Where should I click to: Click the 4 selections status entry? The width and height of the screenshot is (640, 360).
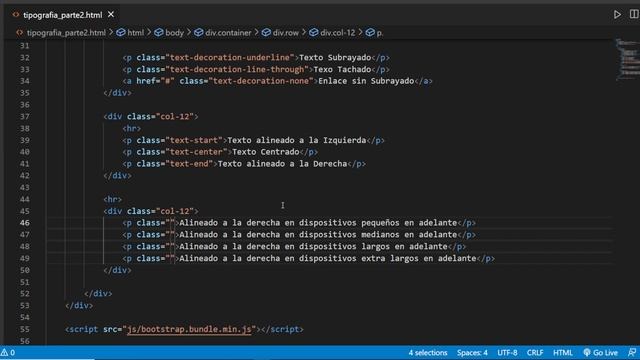(x=428, y=353)
